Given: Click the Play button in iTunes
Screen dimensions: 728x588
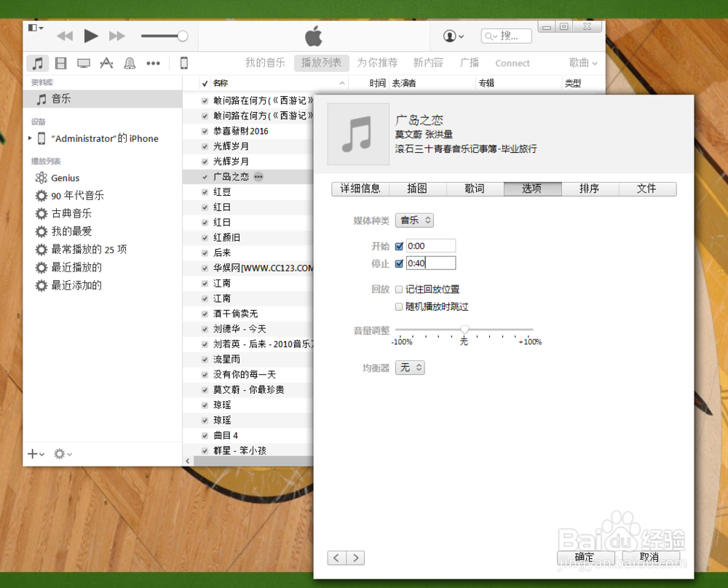Looking at the screenshot, I should (x=90, y=36).
